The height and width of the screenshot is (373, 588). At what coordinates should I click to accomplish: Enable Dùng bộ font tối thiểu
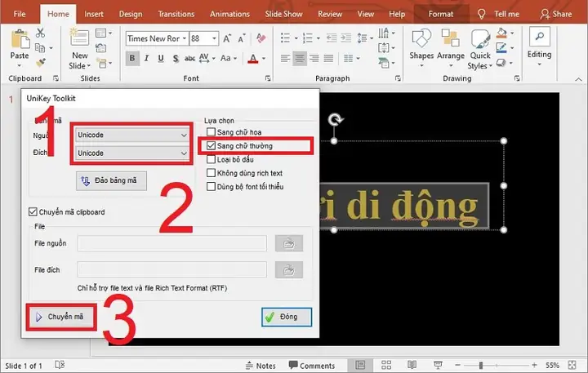(212, 186)
